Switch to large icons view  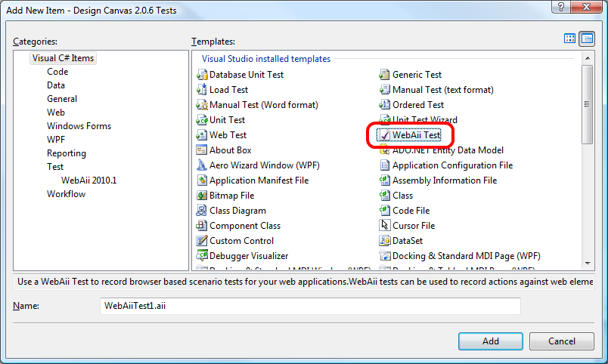[570, 39]
